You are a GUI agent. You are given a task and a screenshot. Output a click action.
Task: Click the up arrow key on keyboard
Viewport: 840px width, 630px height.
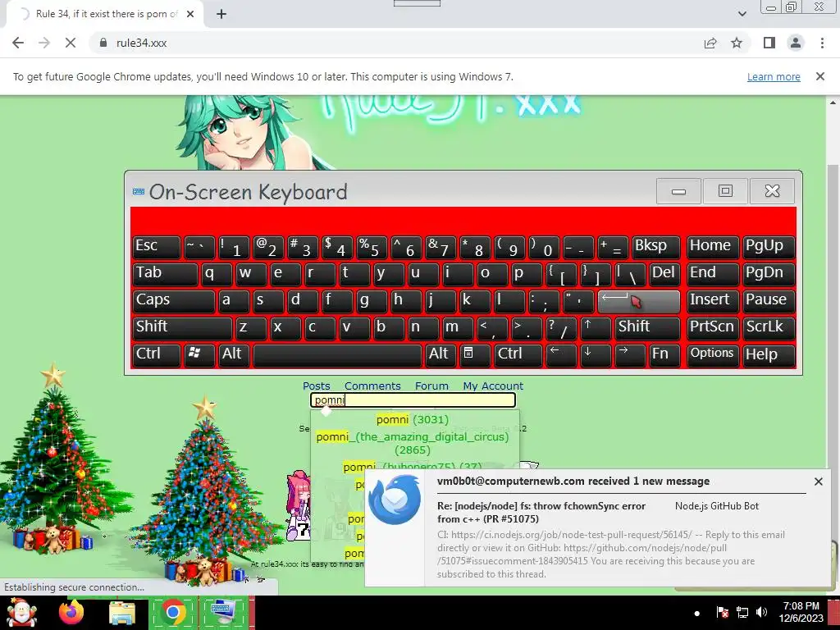596,328
